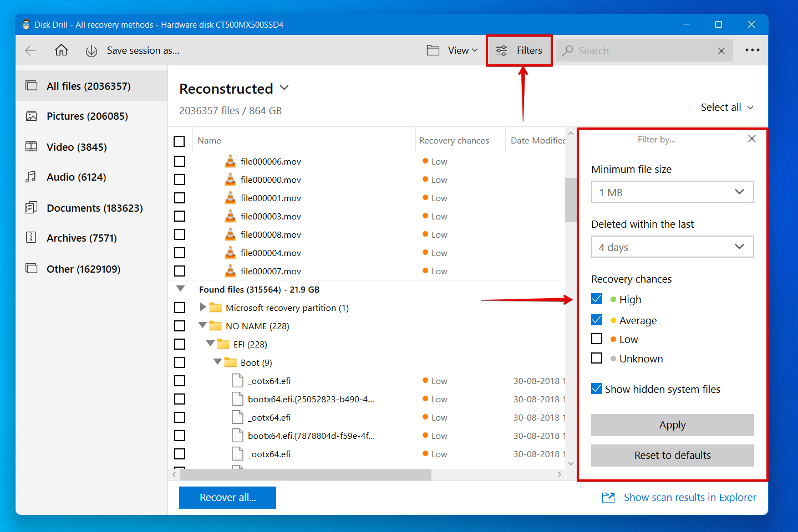The width and height of the screenshot is (798, 532).
Task: Click the Recover all... button
Action: [227, 498]
